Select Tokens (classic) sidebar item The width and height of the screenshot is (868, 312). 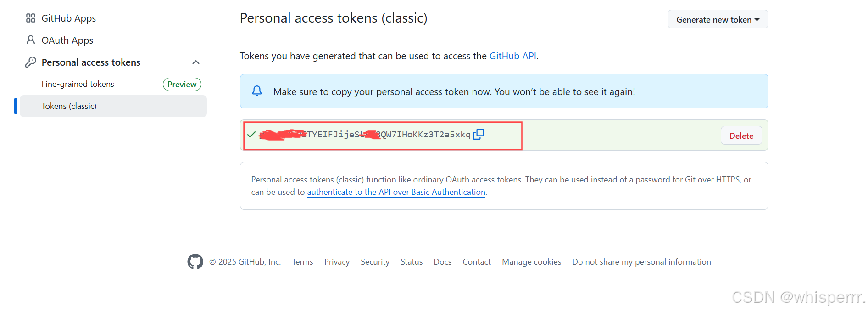(x=69, y=106)
